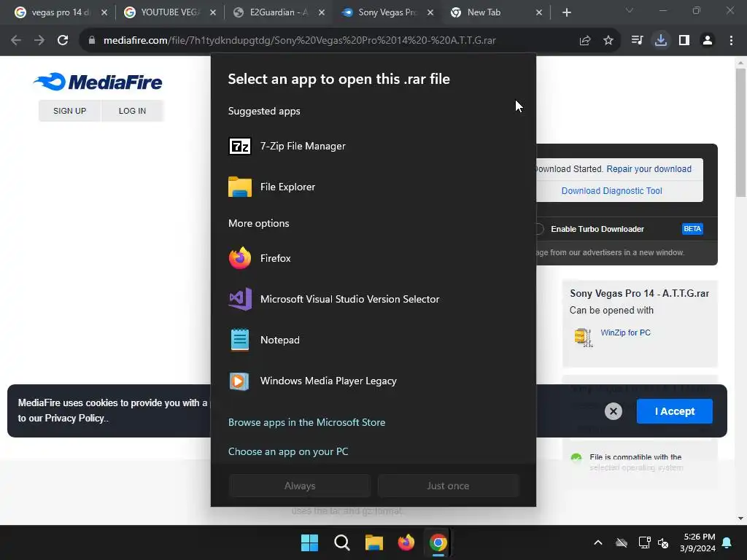Image resolution: width=747 pixels, height=560 pixels.
Task: Open Chrome downloads icon
Action: 661,41
